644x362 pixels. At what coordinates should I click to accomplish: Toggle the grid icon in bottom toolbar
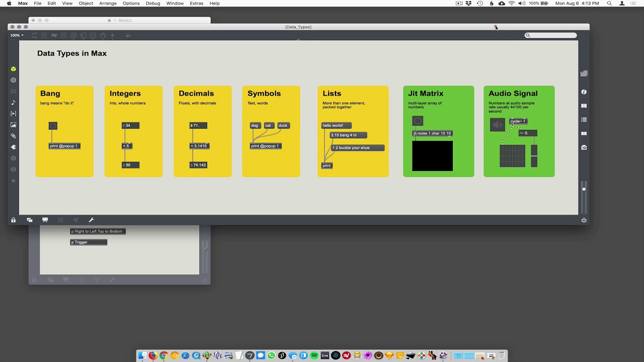(60, 220)
